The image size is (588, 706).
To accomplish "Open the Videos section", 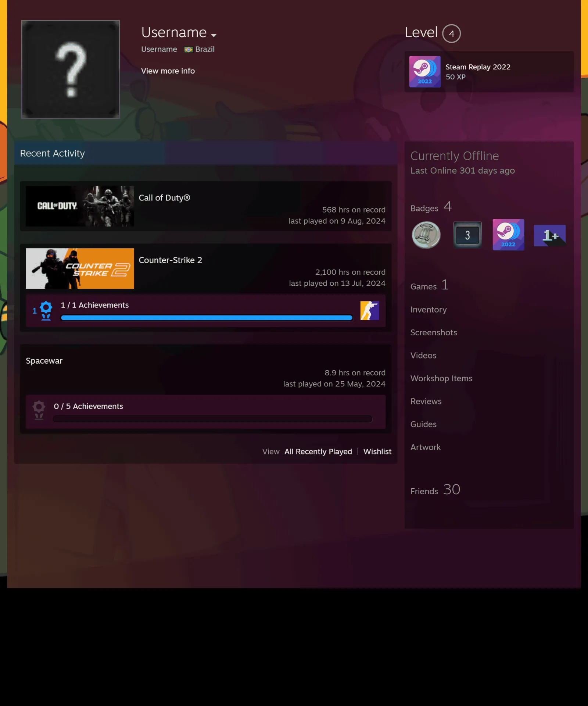I will point(423,356).
